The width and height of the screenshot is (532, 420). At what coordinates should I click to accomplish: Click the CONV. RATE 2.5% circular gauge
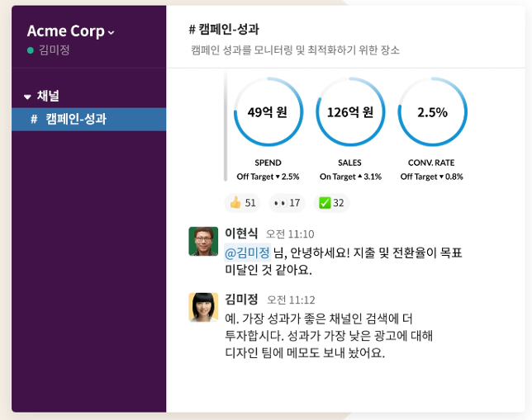[432, 112]
